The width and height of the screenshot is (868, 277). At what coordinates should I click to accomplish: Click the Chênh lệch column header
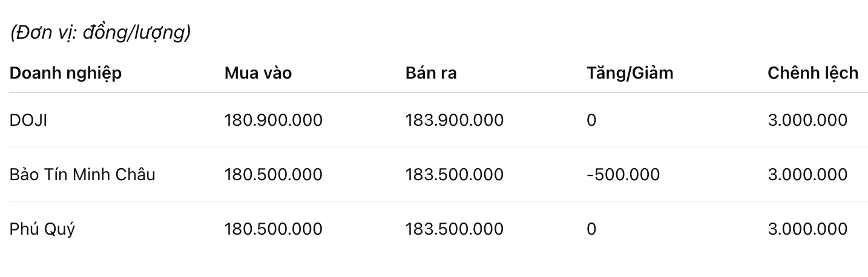tap(813, 73)
